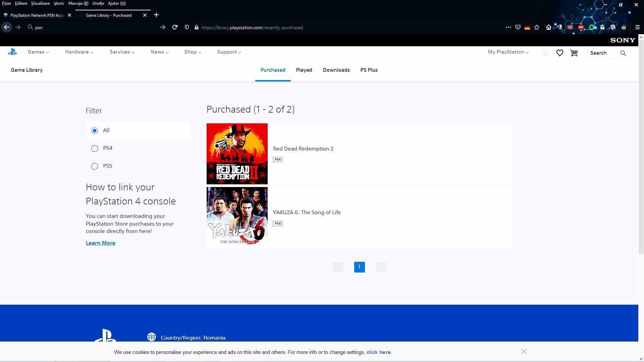Viewport: 644px width, 362px height.
Task: Close the cookie notice with the X
Action: click(x=524, y=352)
